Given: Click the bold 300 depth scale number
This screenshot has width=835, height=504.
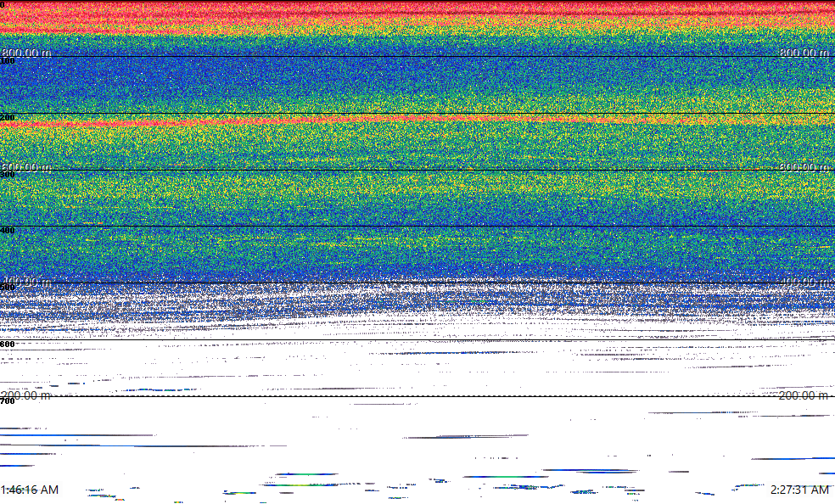Looking at the screenshot, I should point(8,175).
